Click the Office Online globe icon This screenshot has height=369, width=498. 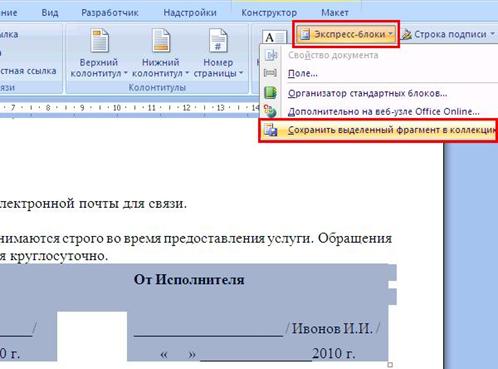270,111
